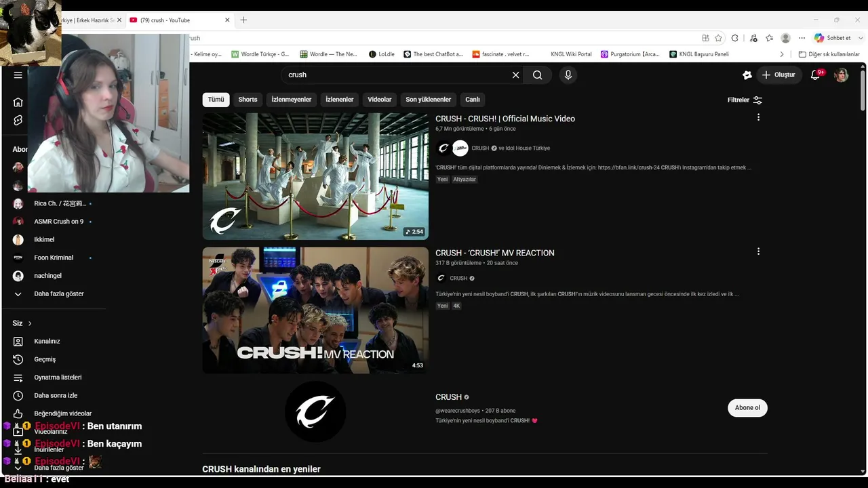Open the Wordle Türkçe bookmark
Screen dimensions: 868x488
point(260,54)
